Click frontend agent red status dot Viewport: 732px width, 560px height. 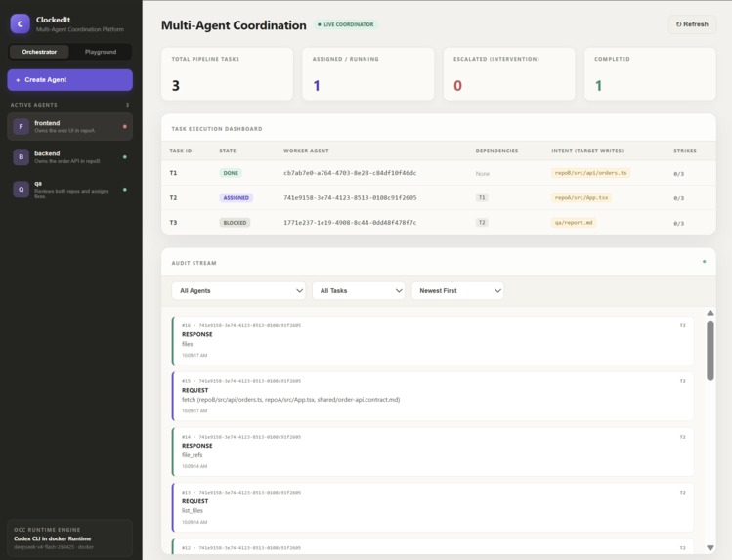point(125,126)
